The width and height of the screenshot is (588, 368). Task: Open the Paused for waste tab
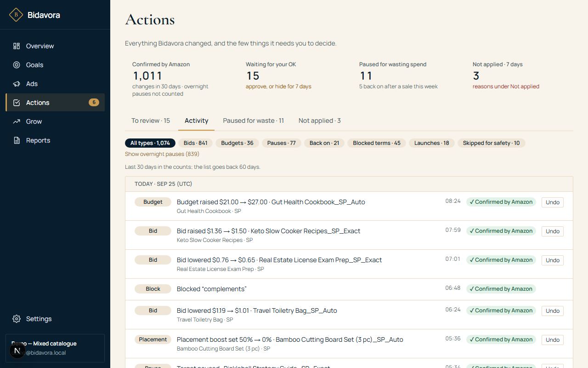click(254, 121)
